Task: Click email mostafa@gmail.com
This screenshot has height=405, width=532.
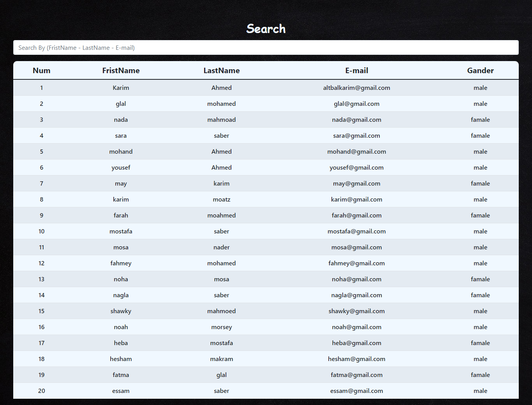Action: tap(357, 231)
